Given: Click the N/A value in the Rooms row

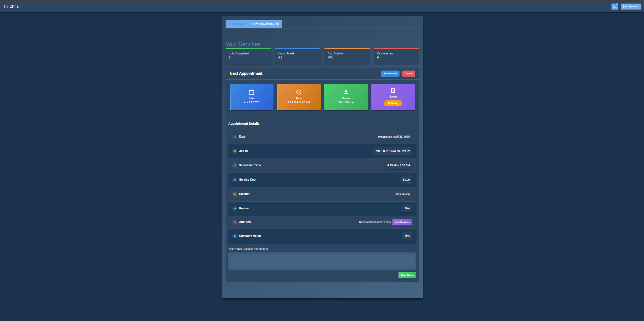Looking at the screenshot, I should tap(407, 209).
